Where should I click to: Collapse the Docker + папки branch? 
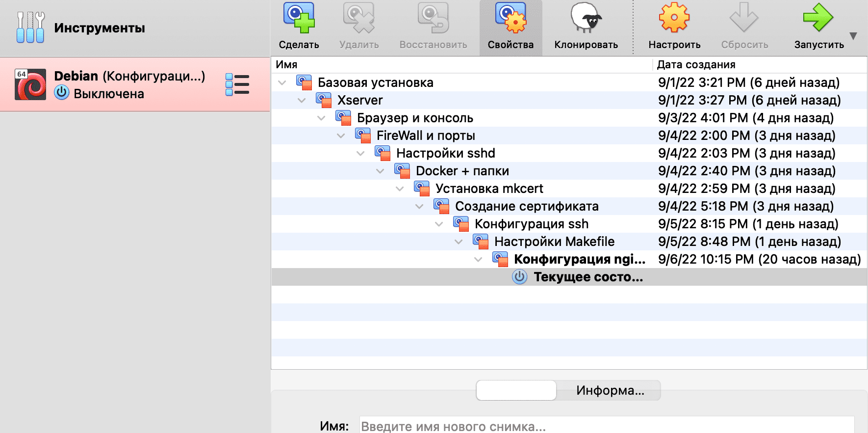point(380,171)
